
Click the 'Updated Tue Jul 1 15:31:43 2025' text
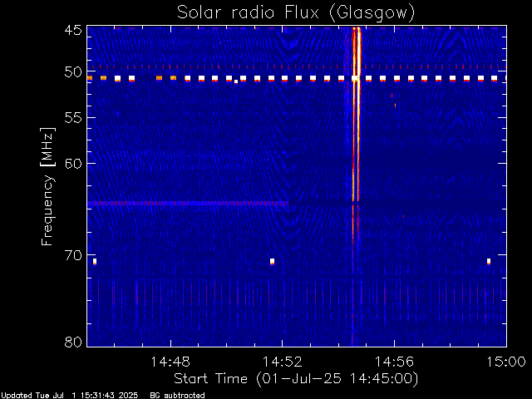70,396
